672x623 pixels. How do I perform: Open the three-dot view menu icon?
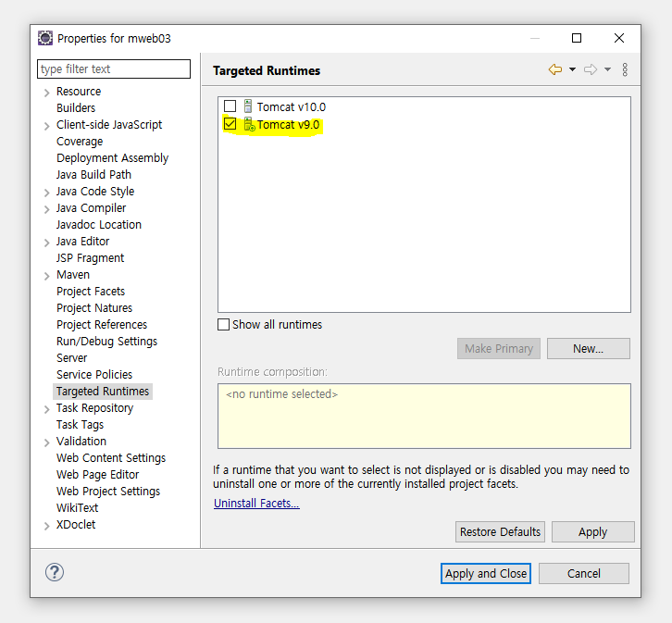[x=625, y=69]
